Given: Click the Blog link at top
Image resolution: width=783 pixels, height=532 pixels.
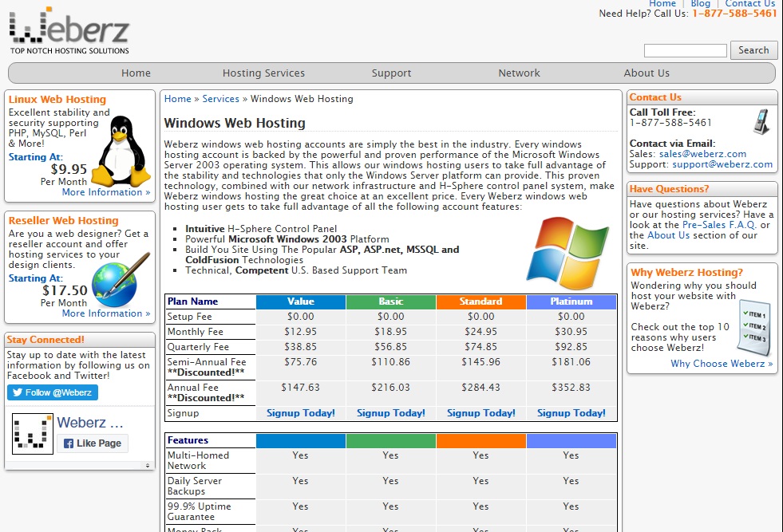Looking at the screenshot, I should coord(700,3).
